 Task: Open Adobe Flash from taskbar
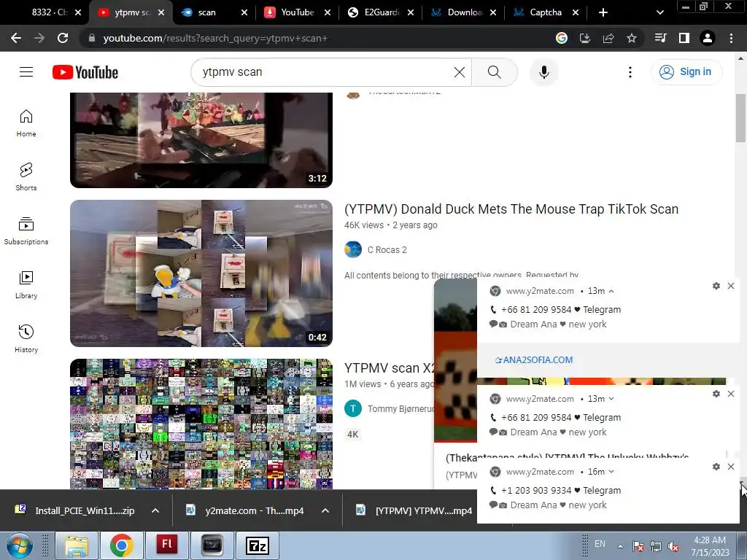[167, 545]
